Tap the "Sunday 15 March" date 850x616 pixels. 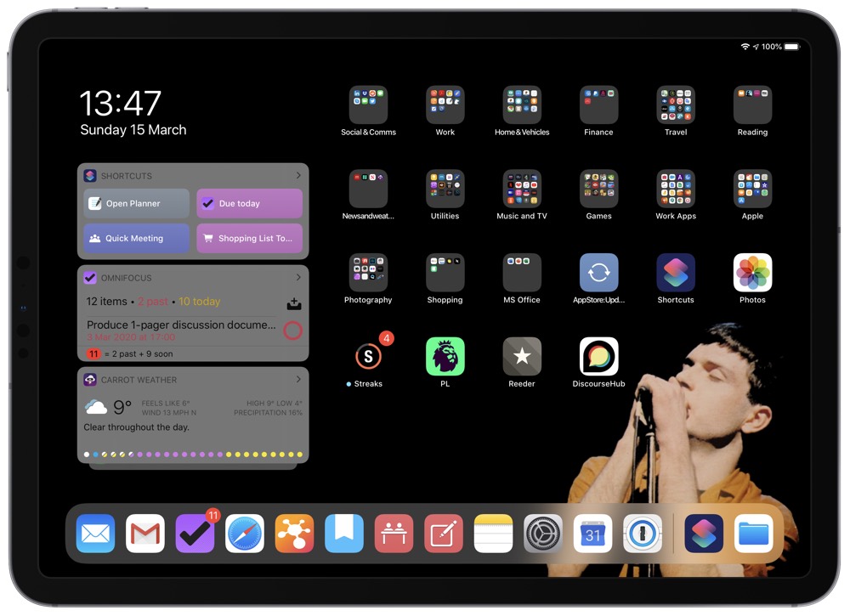click(x=133, y=130)
